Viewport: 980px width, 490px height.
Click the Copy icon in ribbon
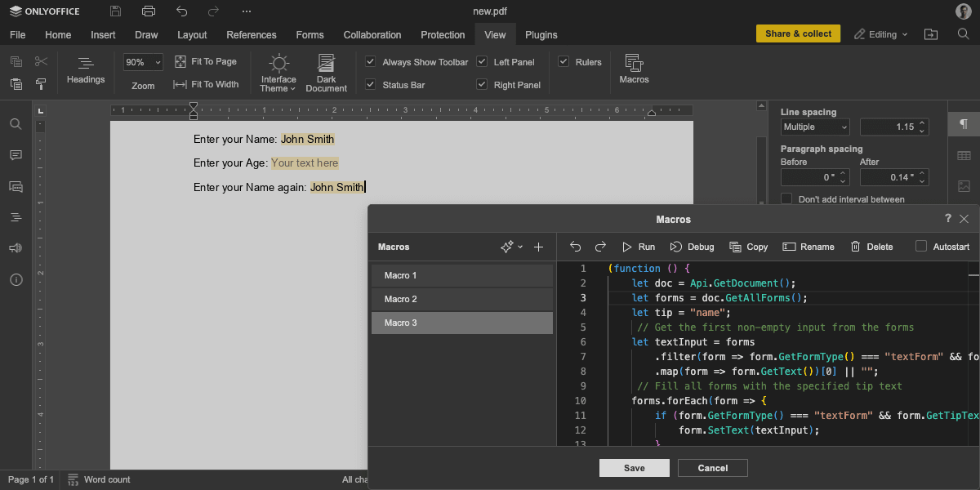click(16, 62)
